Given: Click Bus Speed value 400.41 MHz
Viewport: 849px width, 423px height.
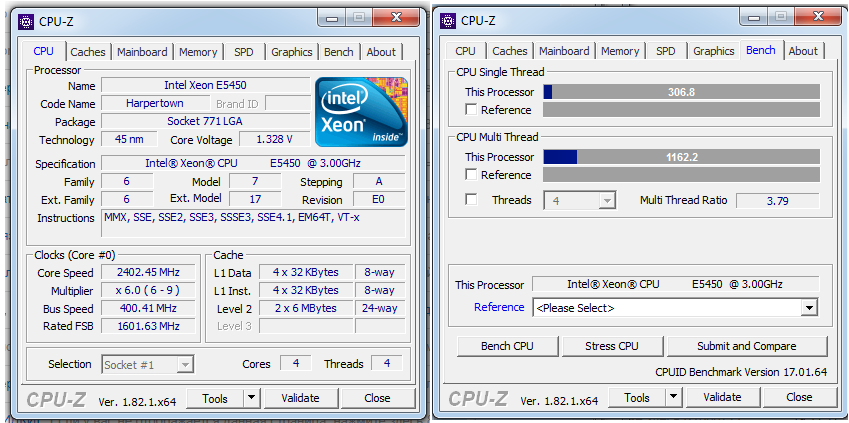Looking at the screenshot, I should tap(148, 308).
